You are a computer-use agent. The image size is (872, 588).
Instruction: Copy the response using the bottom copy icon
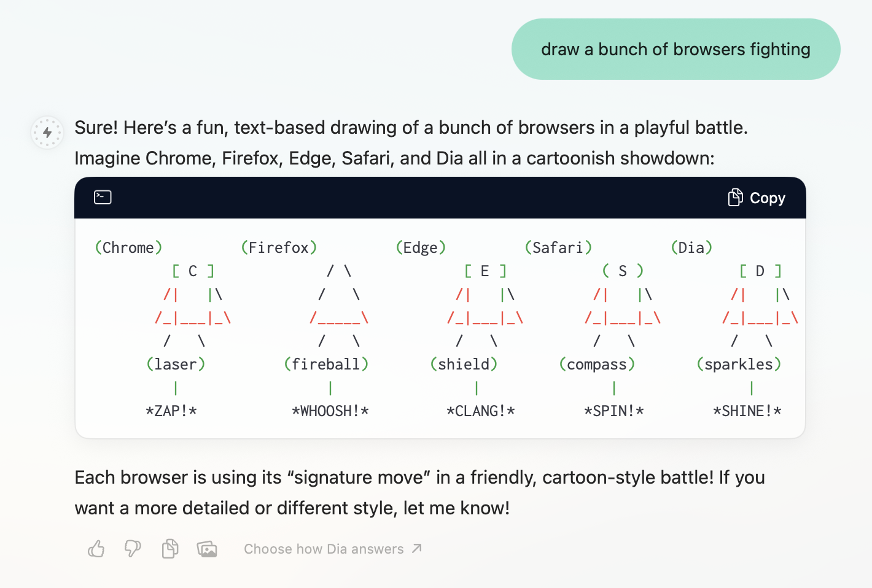170,549
